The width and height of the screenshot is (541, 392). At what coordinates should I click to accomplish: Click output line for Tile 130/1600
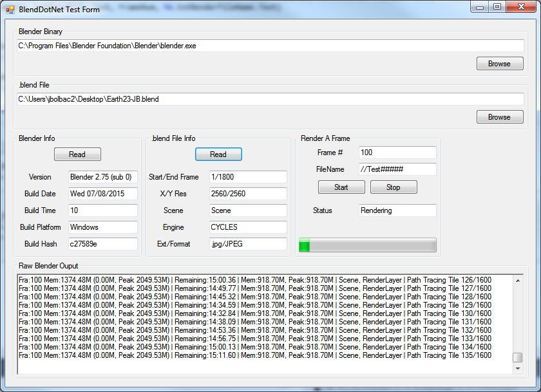pyautogui.click(x=255, y=313)
